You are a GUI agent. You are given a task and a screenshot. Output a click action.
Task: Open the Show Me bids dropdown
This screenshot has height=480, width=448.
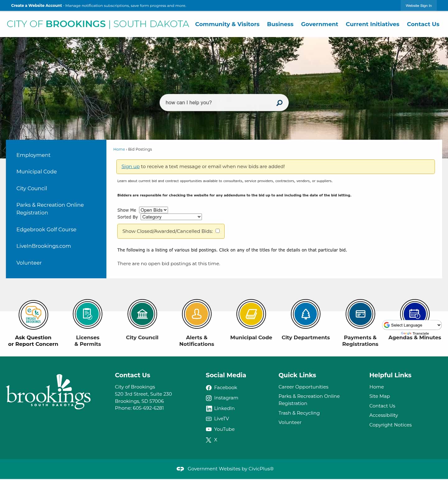(x=153, y=210)
